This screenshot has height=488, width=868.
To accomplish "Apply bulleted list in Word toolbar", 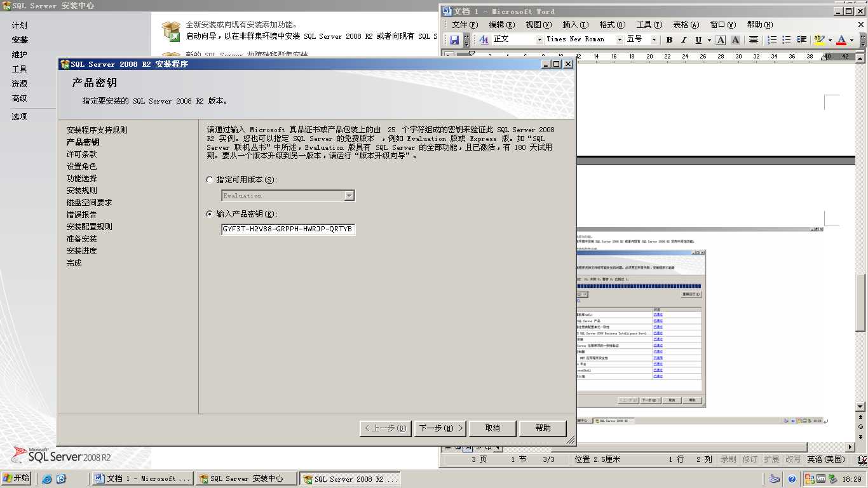I will click(787, 39).
